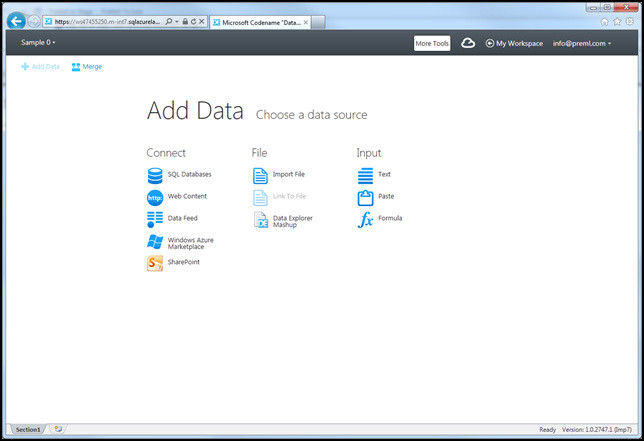Open the browser Home icon
The image size is (644, 441).
(604, 22)
